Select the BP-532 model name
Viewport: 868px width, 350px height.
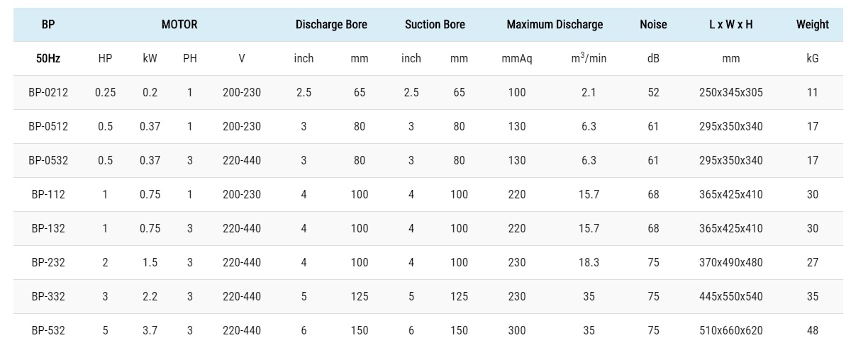pos(48,330)
